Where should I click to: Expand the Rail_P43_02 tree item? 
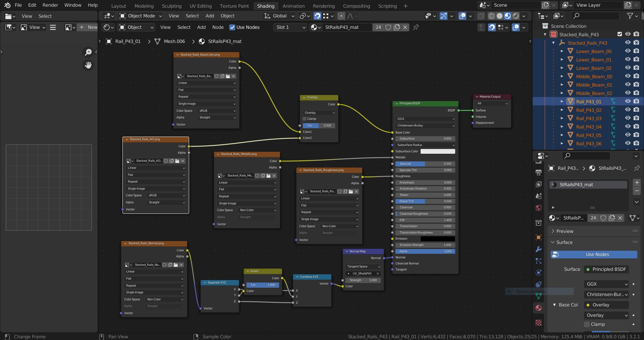(x=562, y=110)
